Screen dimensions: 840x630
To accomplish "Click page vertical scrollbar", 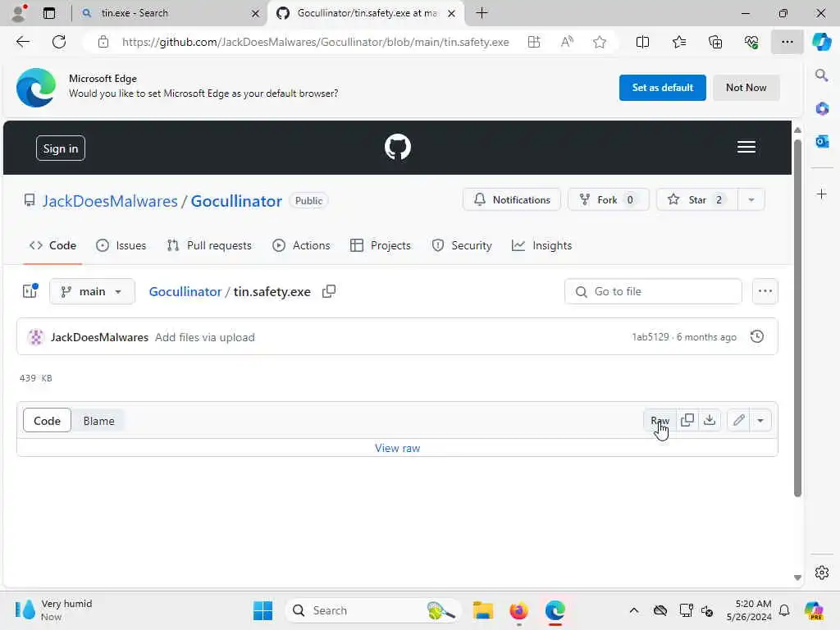I will (x=797, y=318).
